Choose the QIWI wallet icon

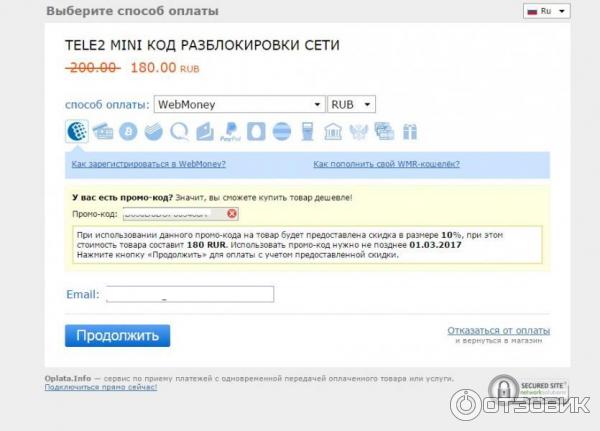(x=179, y=132)
